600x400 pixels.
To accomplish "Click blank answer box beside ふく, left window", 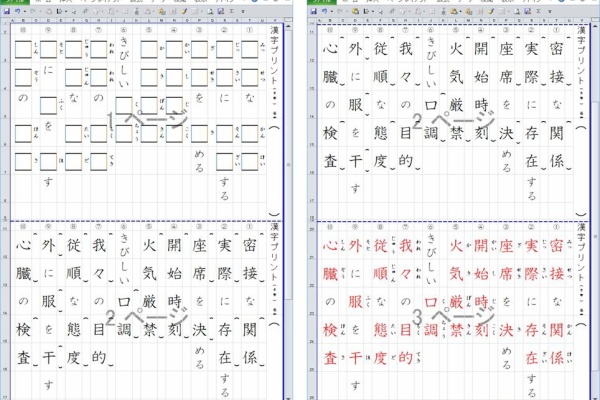I will tap(48, 106).
